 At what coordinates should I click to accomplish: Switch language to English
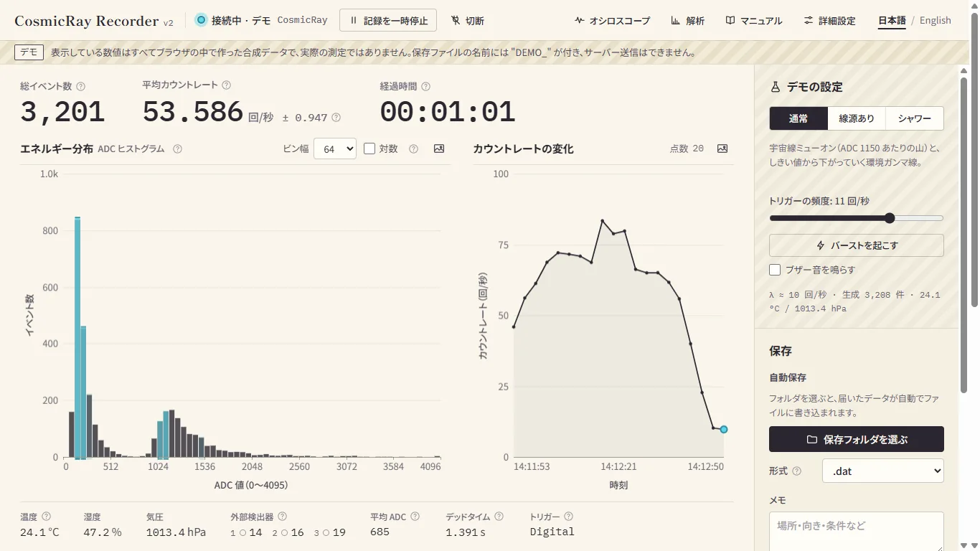pos(936,20)
